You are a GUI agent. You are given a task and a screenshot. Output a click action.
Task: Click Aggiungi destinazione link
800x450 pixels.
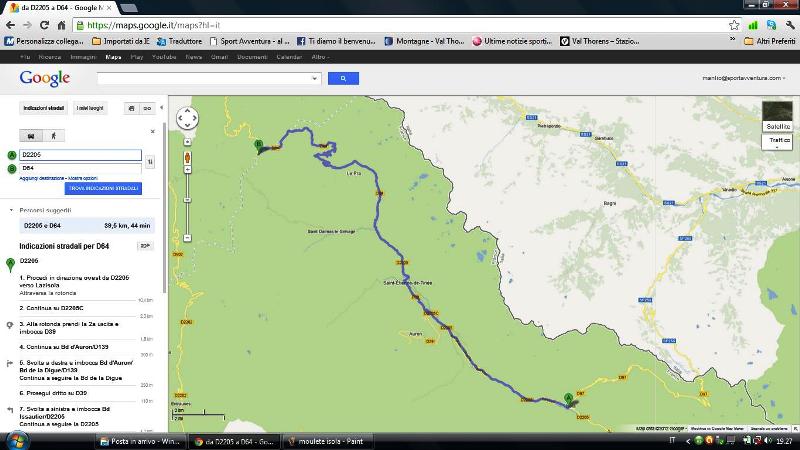coord(42,178)
